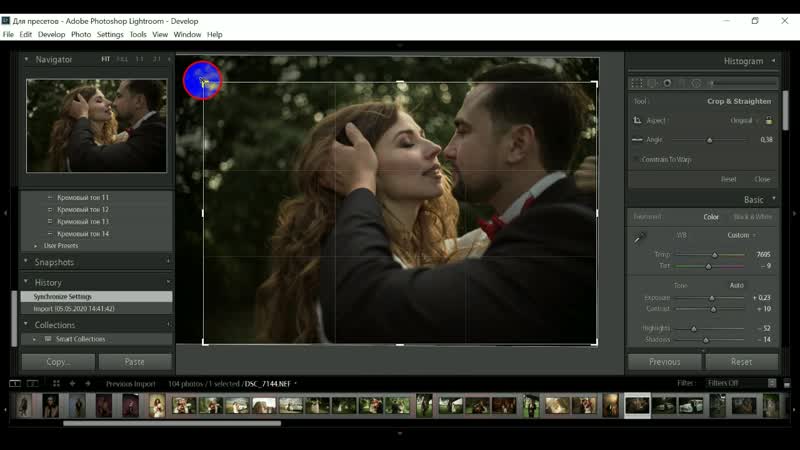This screenshot has height=450, width=800.
Task: Click the Auto tone button
Action: [x=736, y=285]
